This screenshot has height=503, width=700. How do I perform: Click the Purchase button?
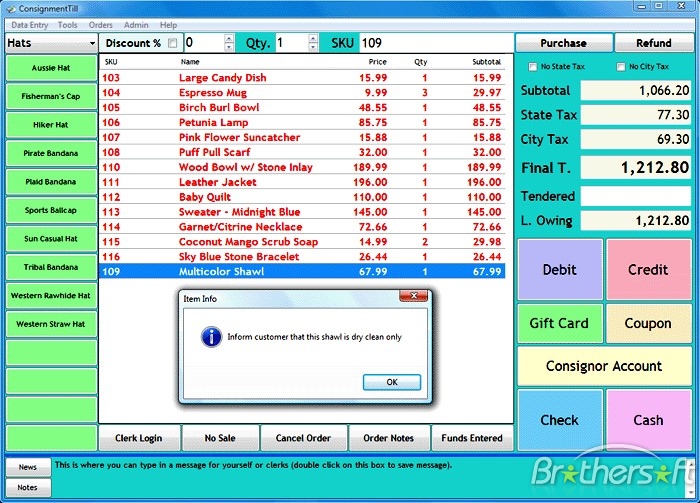(x=563, y=43)
